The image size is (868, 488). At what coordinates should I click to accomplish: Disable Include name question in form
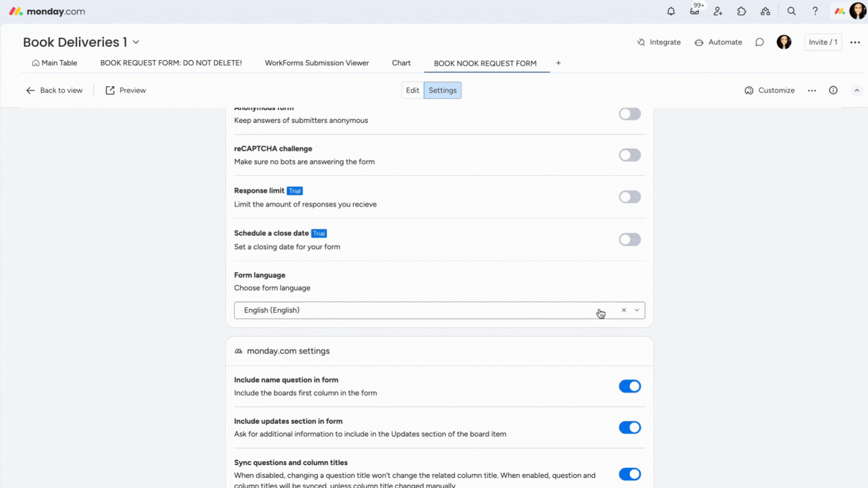click(x=630, y=386)
